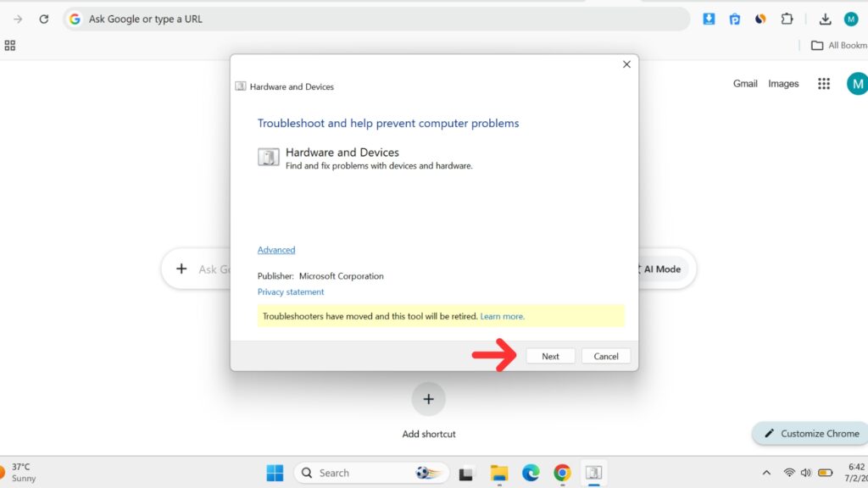Image resolution: width=868 pixels, height=488 pixels.
Task: Open Google Images link
Action: click(783, 84)
